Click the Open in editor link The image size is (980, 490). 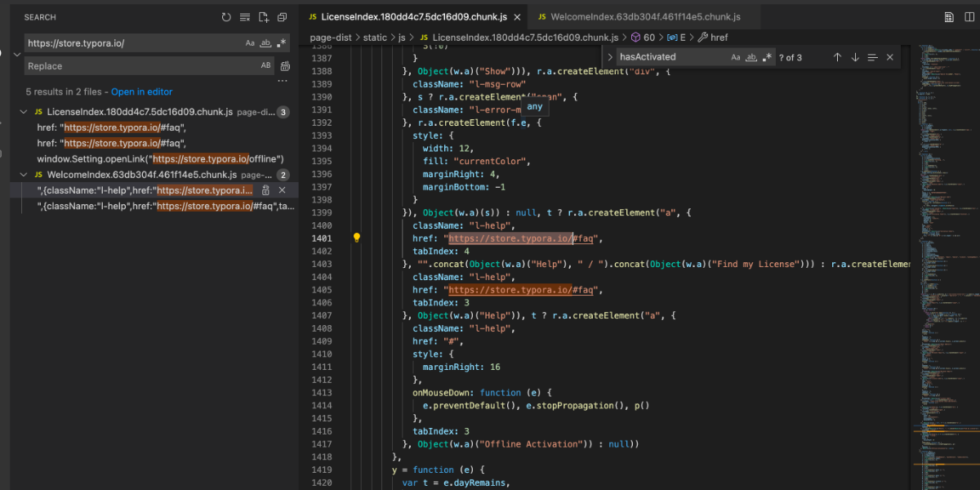pyautogui.click(x=141, y=91)
